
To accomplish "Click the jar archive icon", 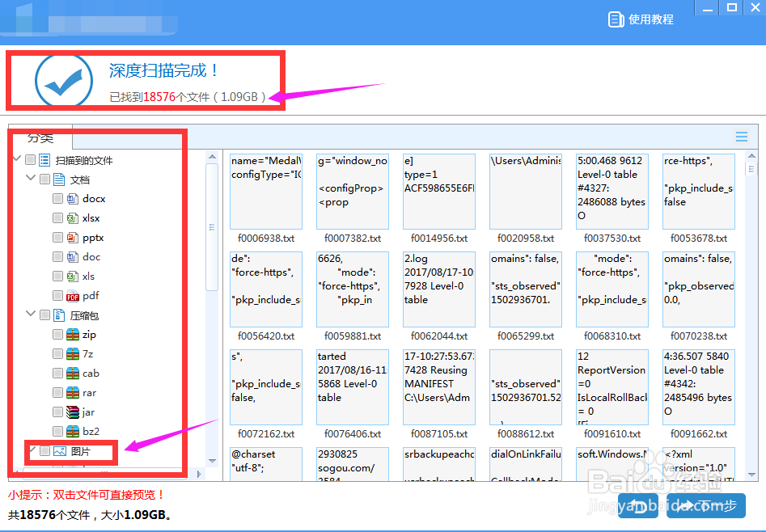I will 72,412.
